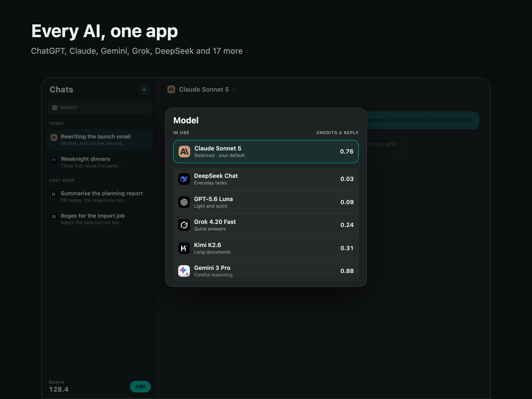Screen dimensions: 532x399
Task: Click the Claude logo in chat header
Action: [x=171, y=90]
